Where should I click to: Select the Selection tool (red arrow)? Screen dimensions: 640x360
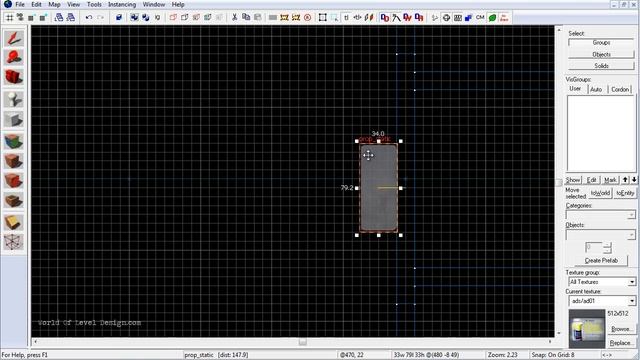(14, 38)
